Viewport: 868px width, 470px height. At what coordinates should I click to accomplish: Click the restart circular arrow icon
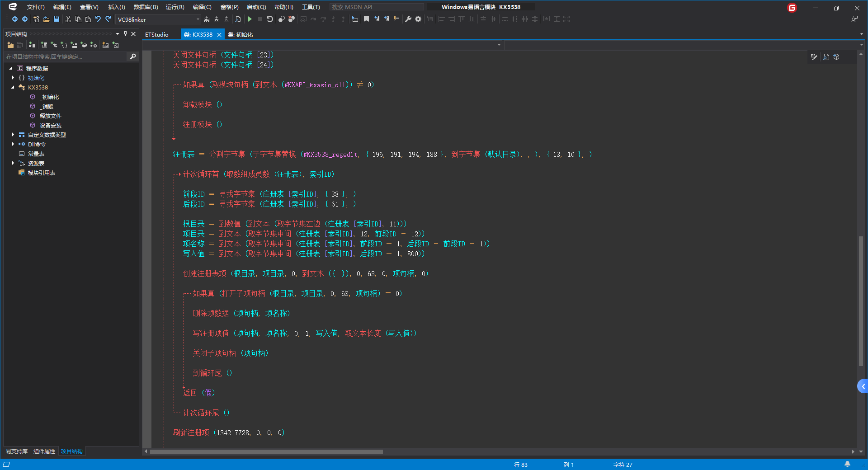point(270,19)
